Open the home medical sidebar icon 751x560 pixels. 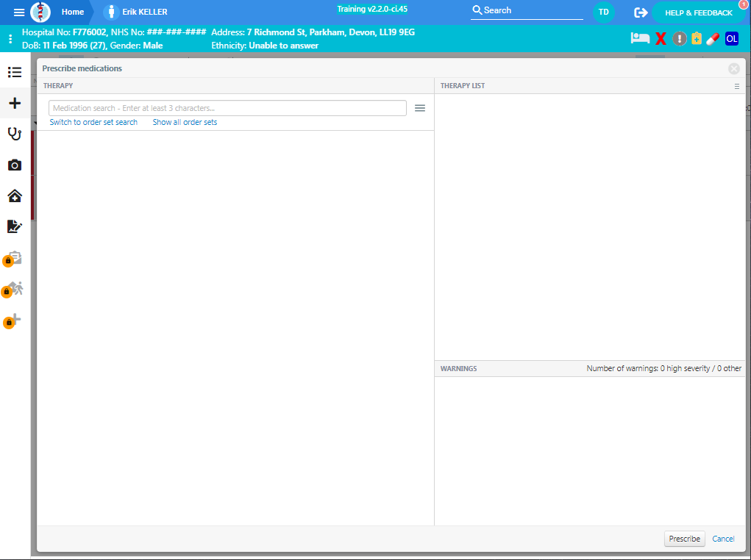coord(15,195)
